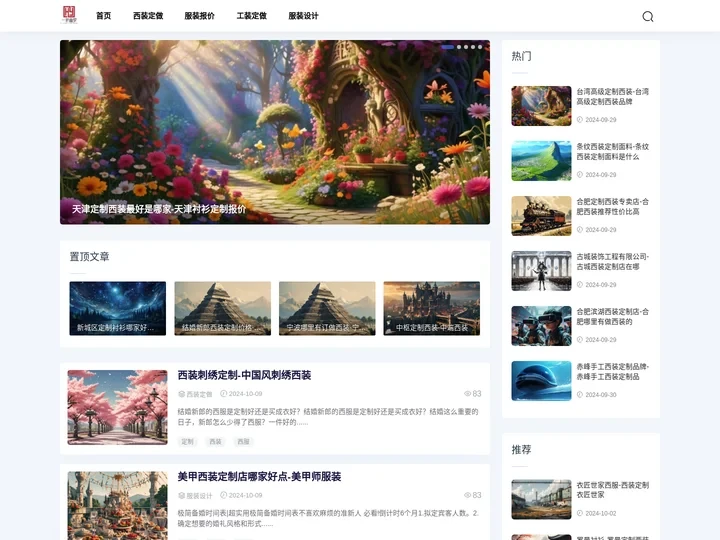Click steam train thumbnail beside 合肥定制西装专卖店

(x=541, y=216)
